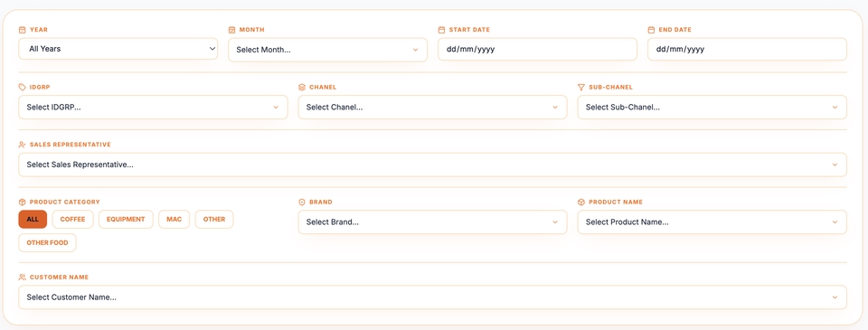Click the End Date input field
This screenshot has width=868, height=330.
point(748,50)
